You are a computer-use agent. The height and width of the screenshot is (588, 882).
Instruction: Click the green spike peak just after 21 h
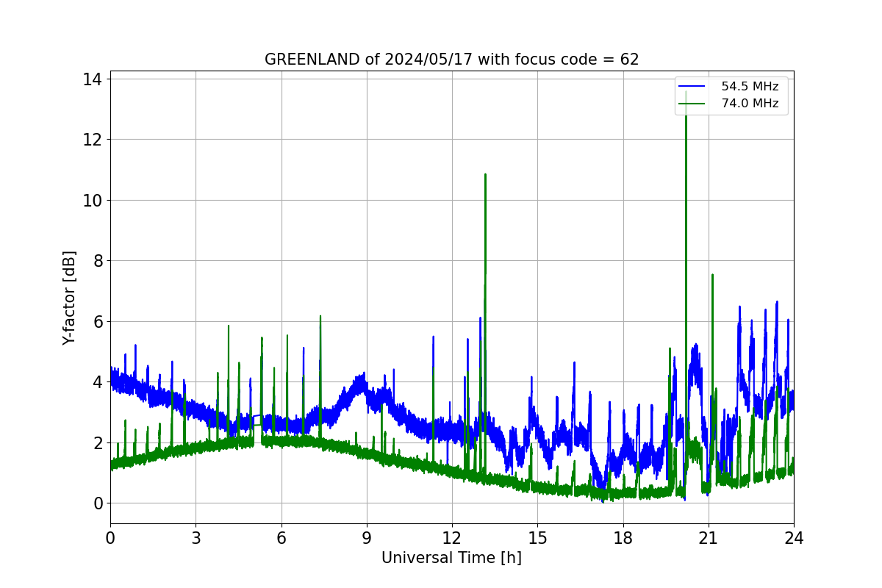712,275
